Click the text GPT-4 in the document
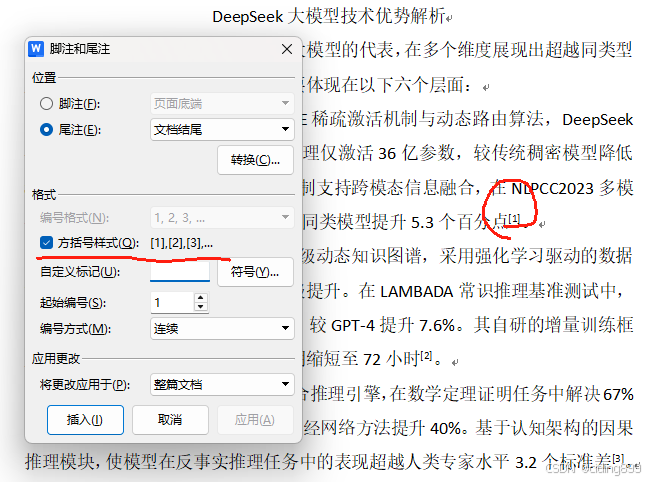This screenshot has height=482, width=654. 353,325
